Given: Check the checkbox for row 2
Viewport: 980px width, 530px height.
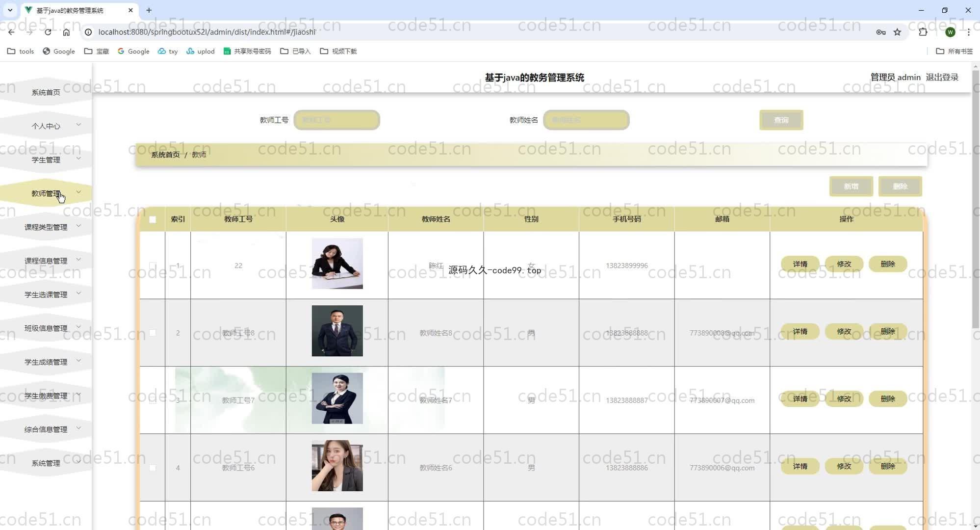Looking at the screenshot, I should (x=153, y=333).
